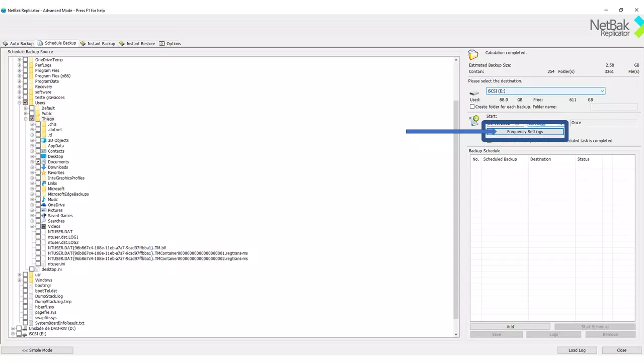Click the DVD-RW drive icon
This screenshot has width=644, height=362.
25,328
